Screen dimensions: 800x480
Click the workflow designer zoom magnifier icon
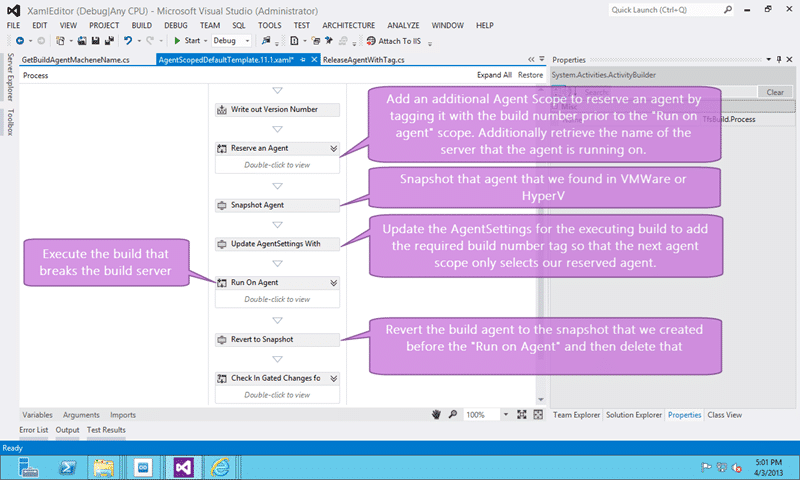[x=453, y=415]
